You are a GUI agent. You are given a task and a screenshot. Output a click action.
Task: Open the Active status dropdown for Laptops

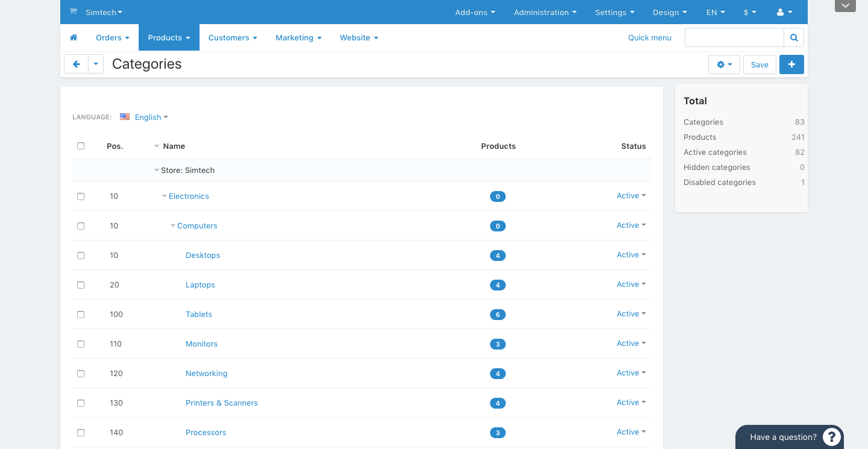click(x=631, y=284)
